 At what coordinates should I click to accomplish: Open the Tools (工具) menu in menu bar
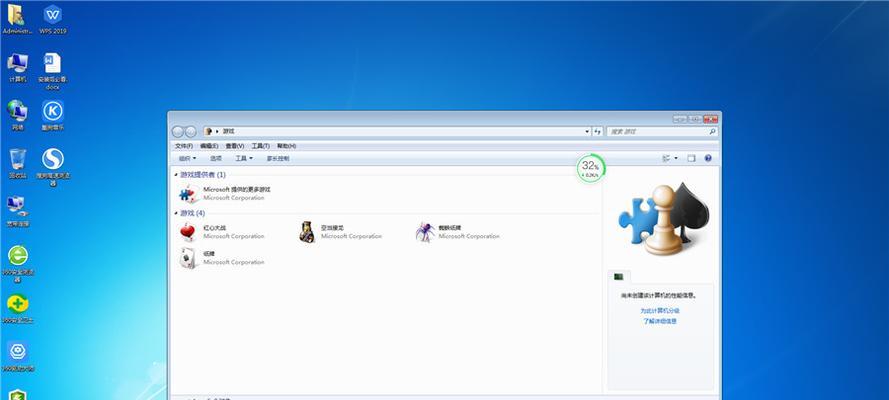261,146
